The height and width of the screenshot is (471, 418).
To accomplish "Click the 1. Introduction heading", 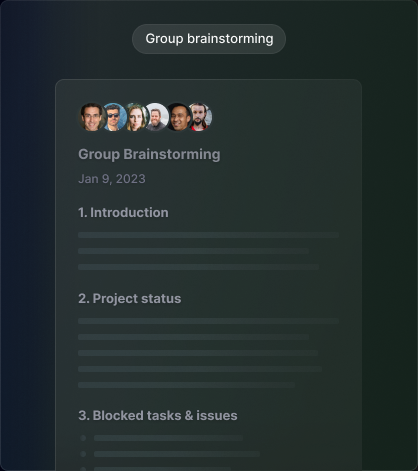I will click(123, 213).
